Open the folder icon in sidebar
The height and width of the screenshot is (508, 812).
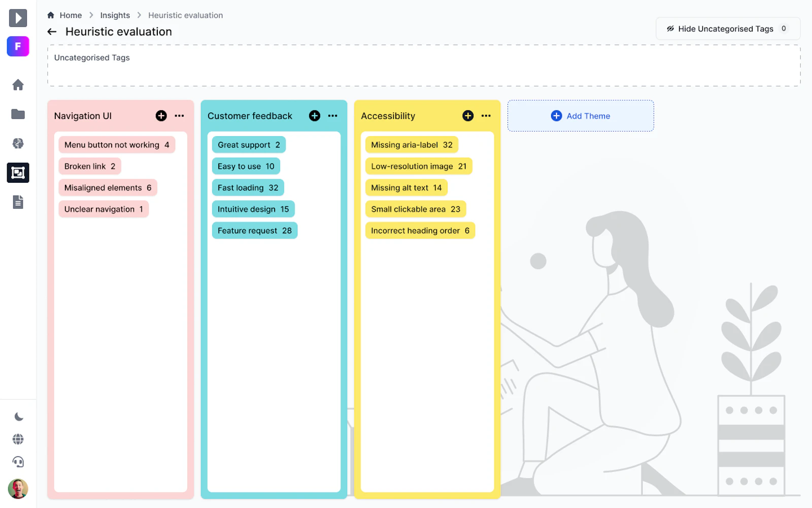coord(18,114)
